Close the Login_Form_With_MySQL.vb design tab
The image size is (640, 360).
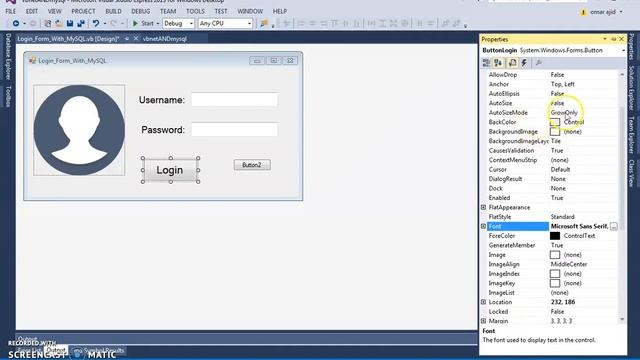pyautogui.click(x=136, y=39)
